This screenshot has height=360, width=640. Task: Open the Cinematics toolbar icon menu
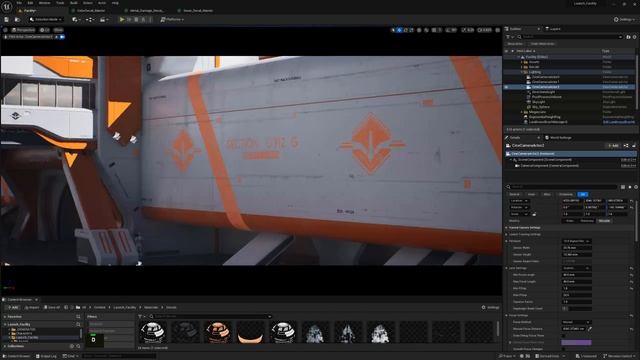click(103, 20)
